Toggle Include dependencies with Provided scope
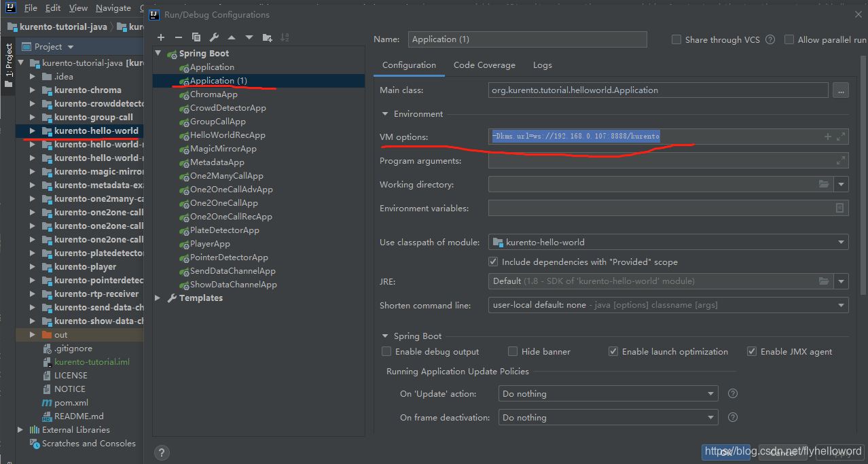The image size is (868, 464). (494, 262)
